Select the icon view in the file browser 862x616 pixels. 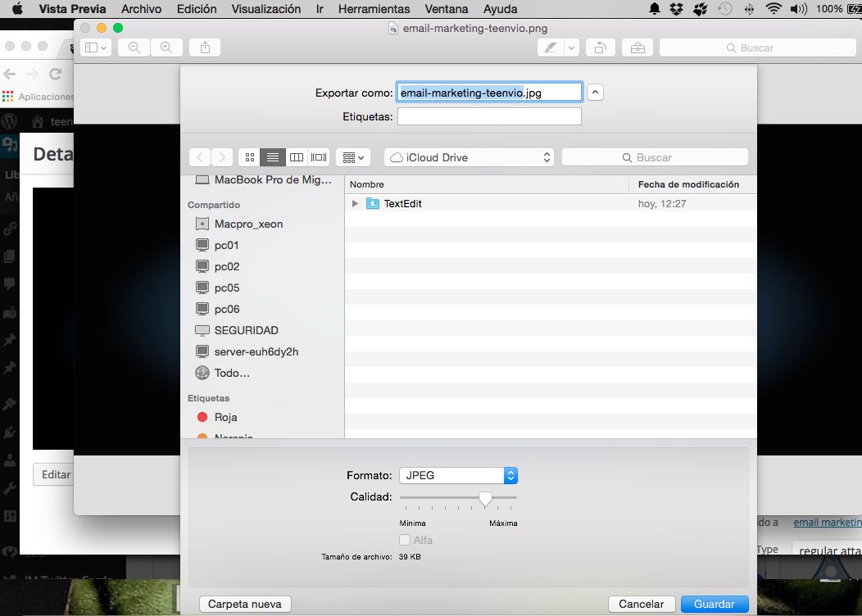(x=249, y=156)
